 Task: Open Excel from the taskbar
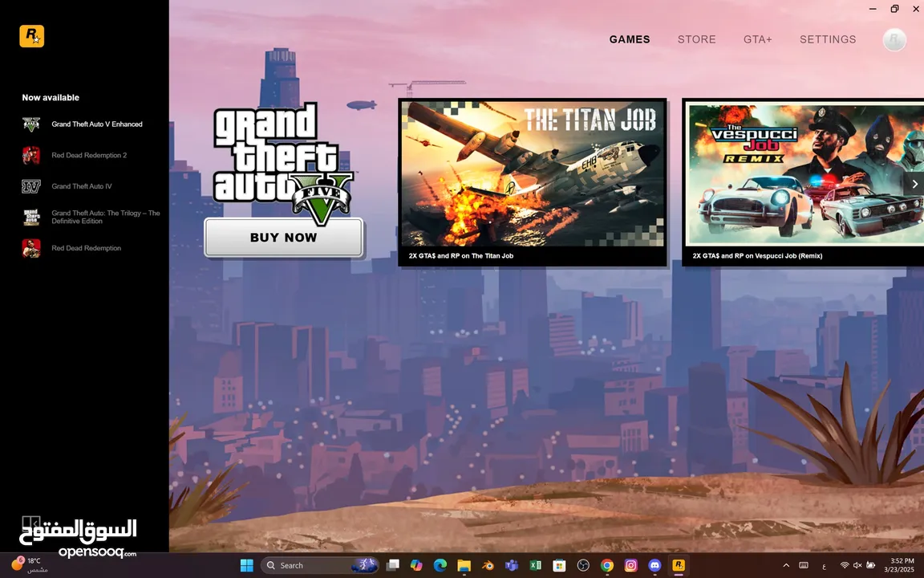[x=535, y=566]
